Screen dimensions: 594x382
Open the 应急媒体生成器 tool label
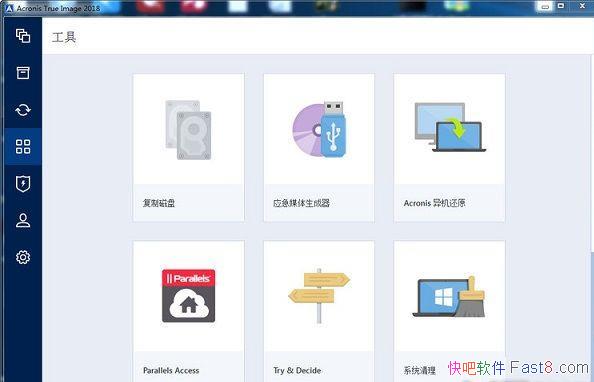coord(302,203)
